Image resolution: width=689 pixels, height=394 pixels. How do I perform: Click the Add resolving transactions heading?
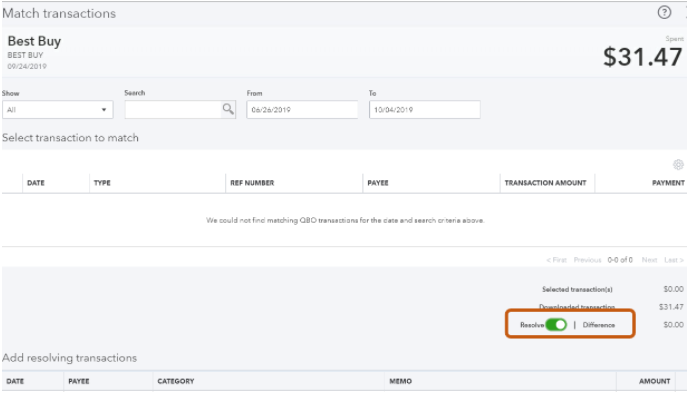[x=69, y=358]
